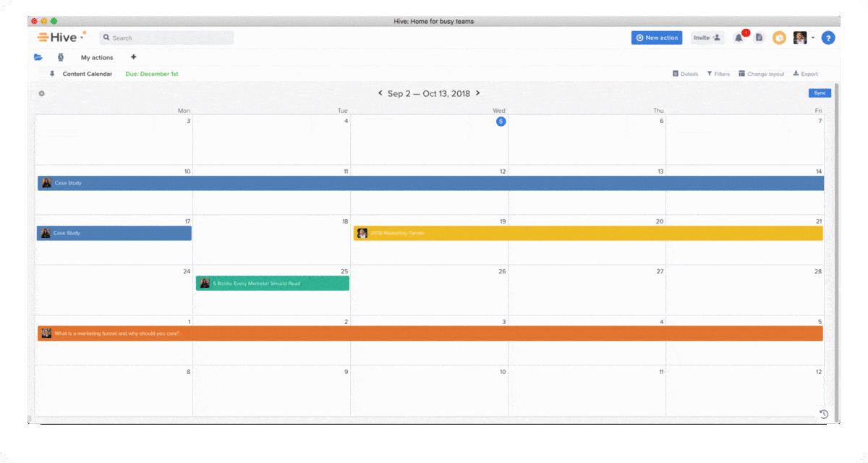Open the blue help question mark
The height and width of the screenshot is (463, 868).
[x=828, y=38]
